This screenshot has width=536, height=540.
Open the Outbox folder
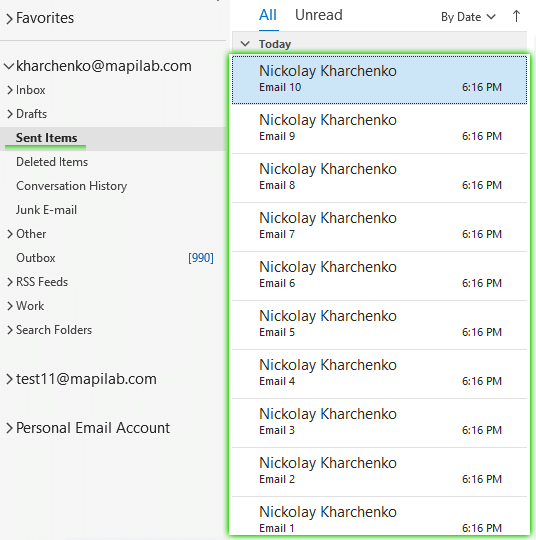click(x=36, y=258)
